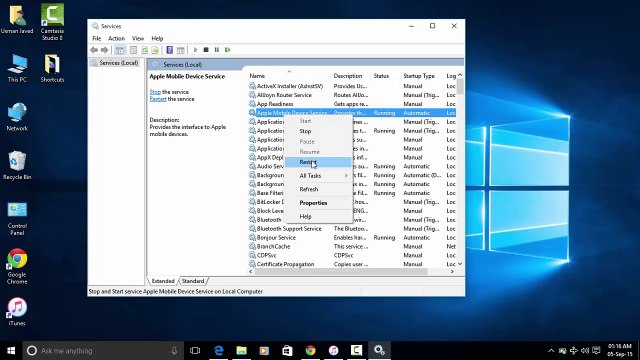The image size is (640, 360).
Task: Choose Properties in the context menu
Action: [x=318, y=203]
